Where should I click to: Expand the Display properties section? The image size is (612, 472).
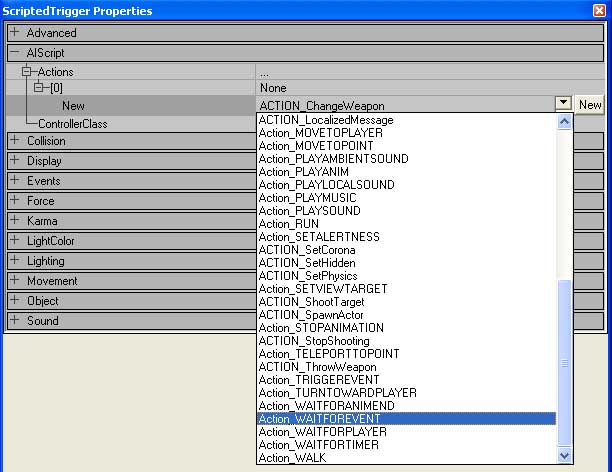15,161
